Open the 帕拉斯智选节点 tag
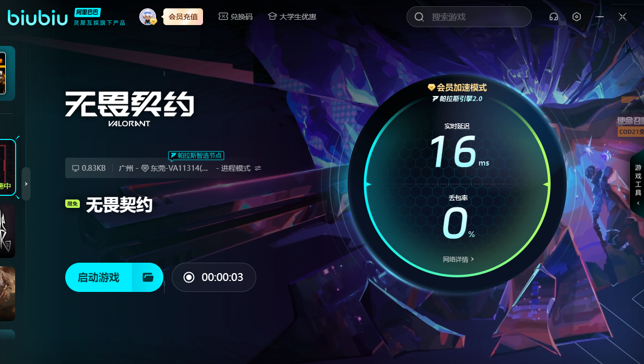The height and width of the screenshot is (364, 644). coord(196,156)
